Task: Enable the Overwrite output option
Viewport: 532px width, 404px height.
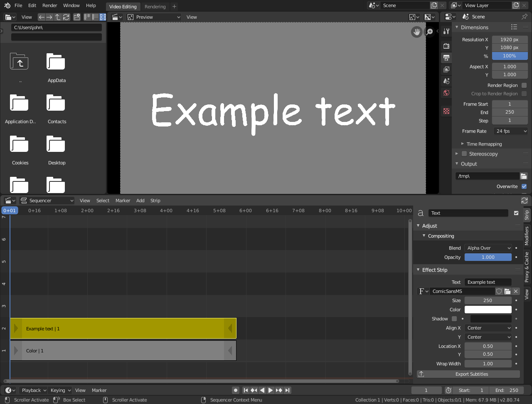Action: click(x=524, y=186)
